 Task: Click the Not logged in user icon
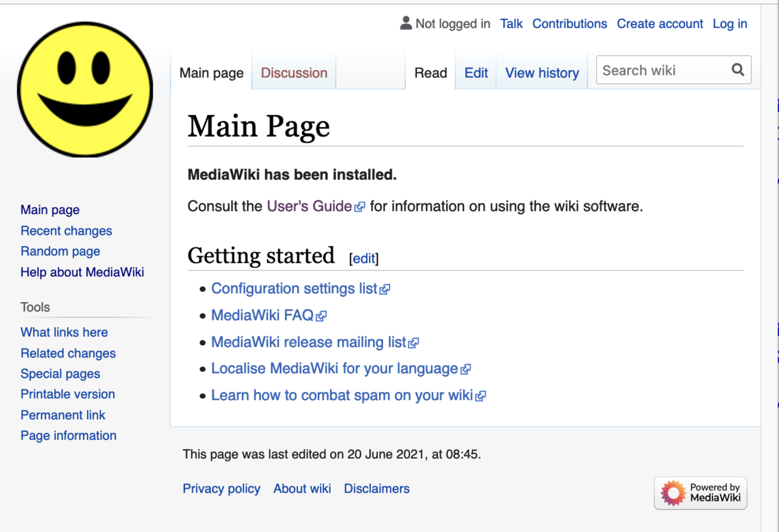click(406, 23)
